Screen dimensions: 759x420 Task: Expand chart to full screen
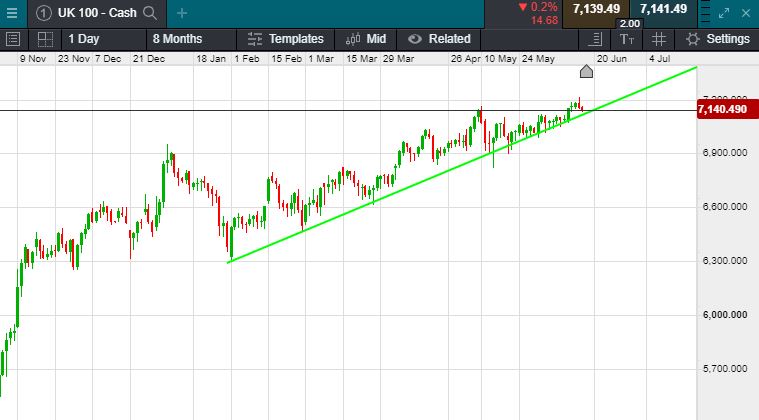pos(724,13)
